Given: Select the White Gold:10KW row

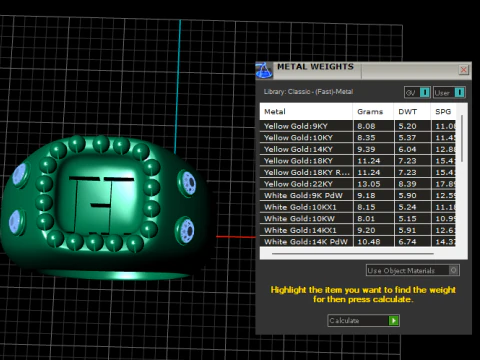Looking at the screenshot, I should pyautogui.click(x=358, y=219).
